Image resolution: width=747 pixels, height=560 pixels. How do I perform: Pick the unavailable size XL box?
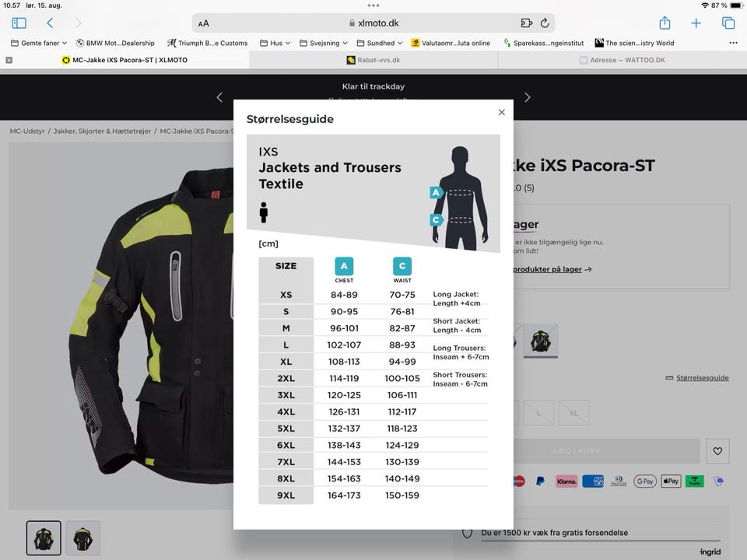pos(573,413)
